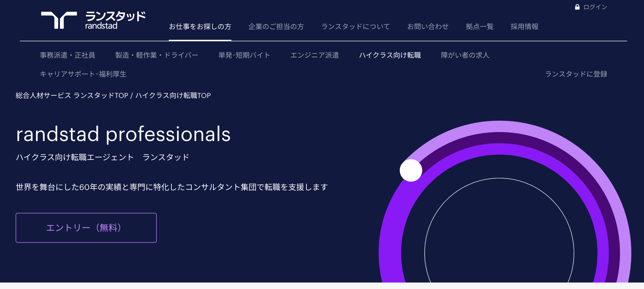The image size is (644, 289).
Task: Click the Randstad logo icon
Action: tap(59, 20)
